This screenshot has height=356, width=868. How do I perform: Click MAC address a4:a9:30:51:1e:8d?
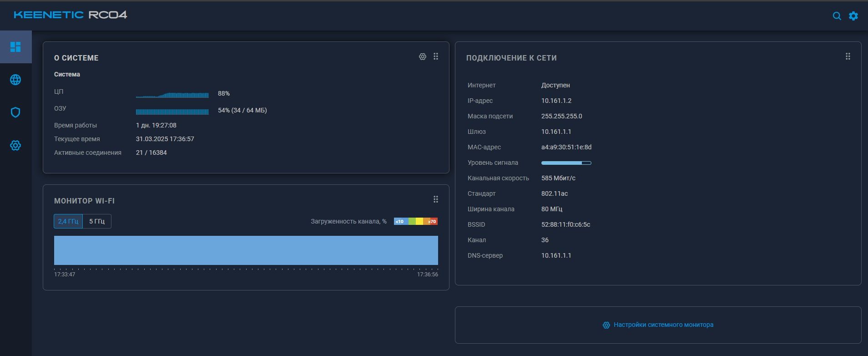[566, 147]
